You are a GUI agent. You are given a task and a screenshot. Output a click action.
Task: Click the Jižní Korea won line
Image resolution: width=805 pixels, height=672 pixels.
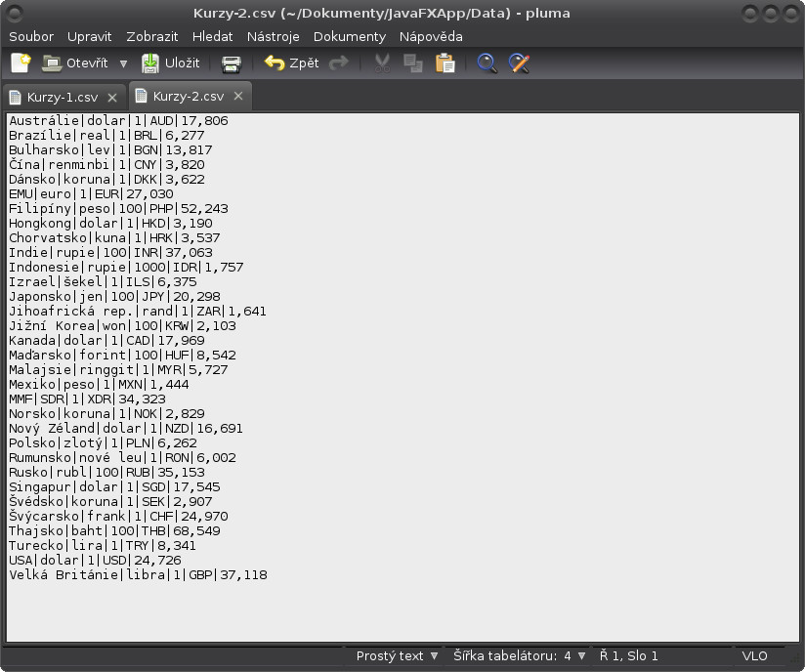tap(122, 325)
